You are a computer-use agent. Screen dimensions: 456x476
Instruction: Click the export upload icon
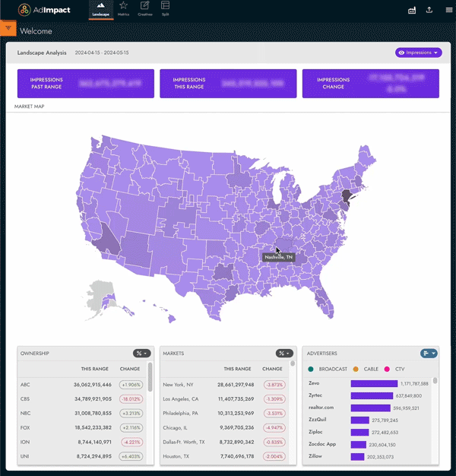[x=429, y=10]
